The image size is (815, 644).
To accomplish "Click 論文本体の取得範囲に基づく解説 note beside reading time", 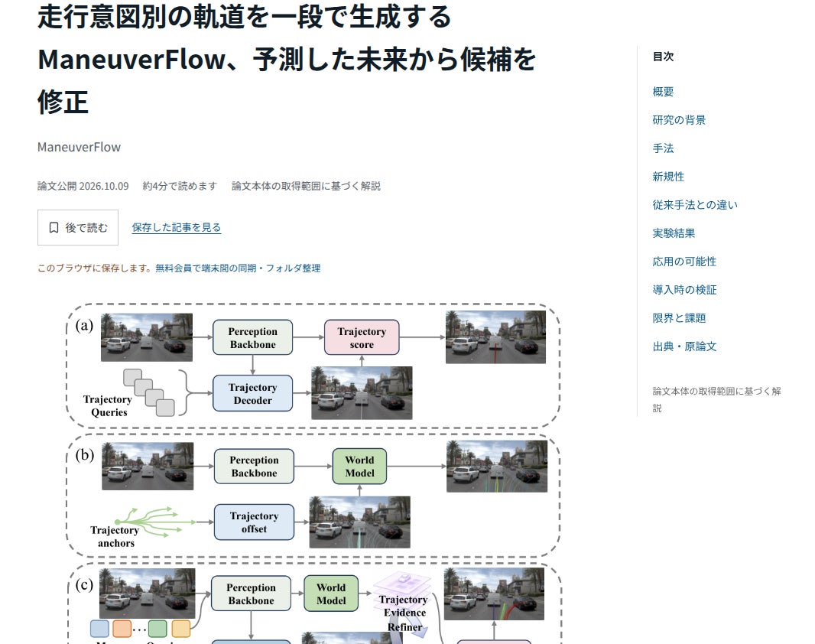I will tap(306, 186).
